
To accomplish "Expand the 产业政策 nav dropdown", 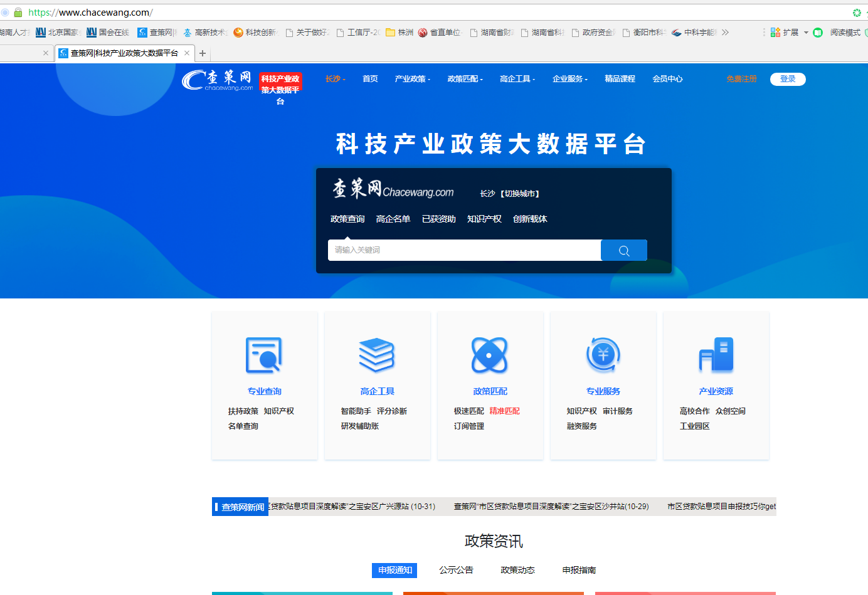I will [413, 79].
